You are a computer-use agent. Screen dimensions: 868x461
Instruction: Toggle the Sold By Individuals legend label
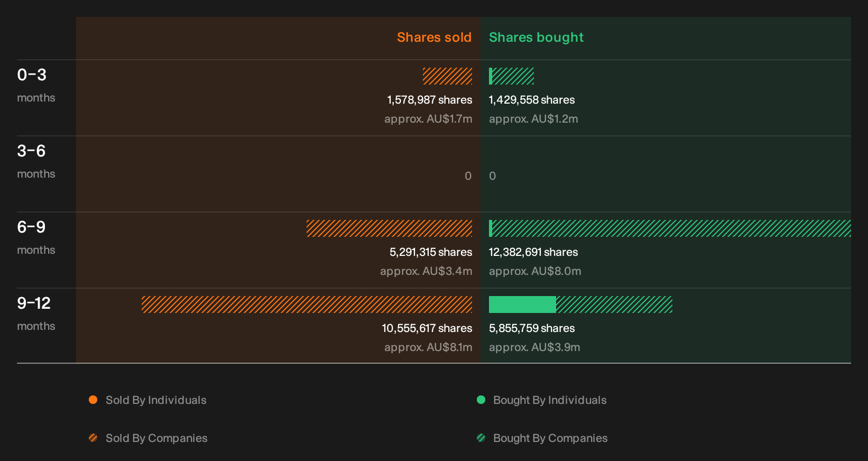pos(156,400)
